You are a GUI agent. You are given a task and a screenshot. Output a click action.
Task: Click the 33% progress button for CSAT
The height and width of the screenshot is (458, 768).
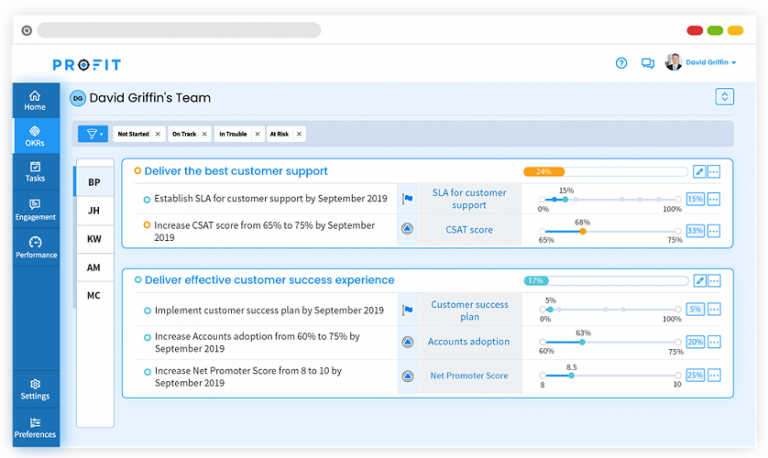[x=695, y=230]
